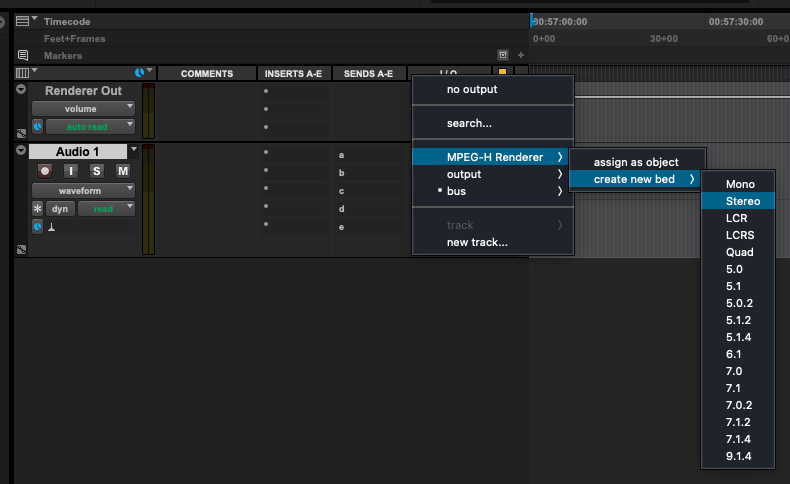
Task: Create a 9.1.4 bed
Action: (x=738, y=456)
